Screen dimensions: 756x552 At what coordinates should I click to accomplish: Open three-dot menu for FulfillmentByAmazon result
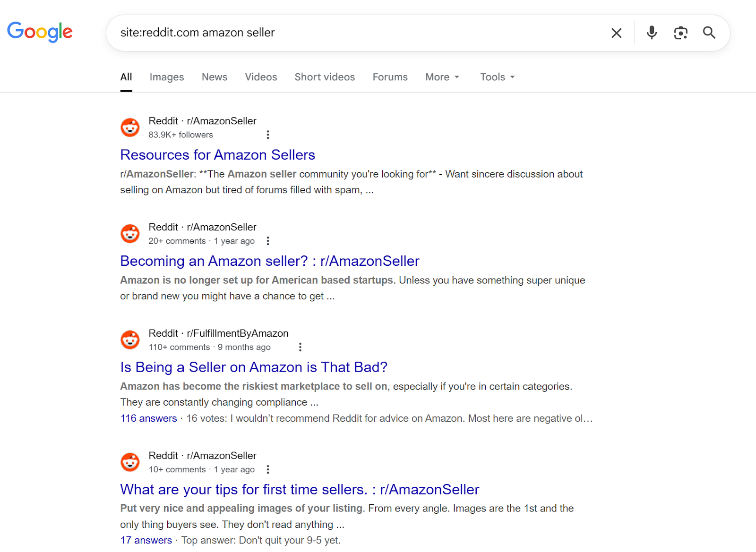point(300,348)
